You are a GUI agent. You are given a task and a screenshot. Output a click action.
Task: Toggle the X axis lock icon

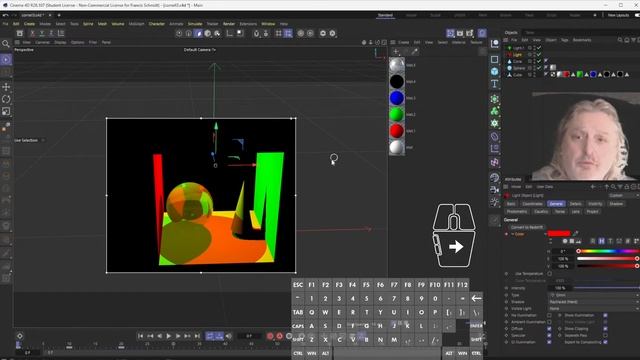[32, 33]
